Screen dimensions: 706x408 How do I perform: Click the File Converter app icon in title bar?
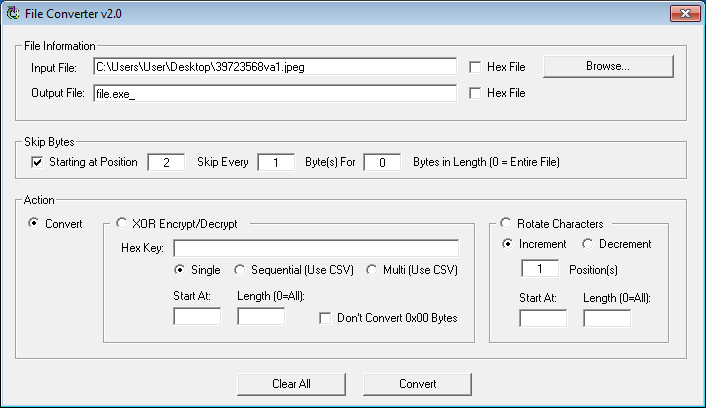[13, 15]
